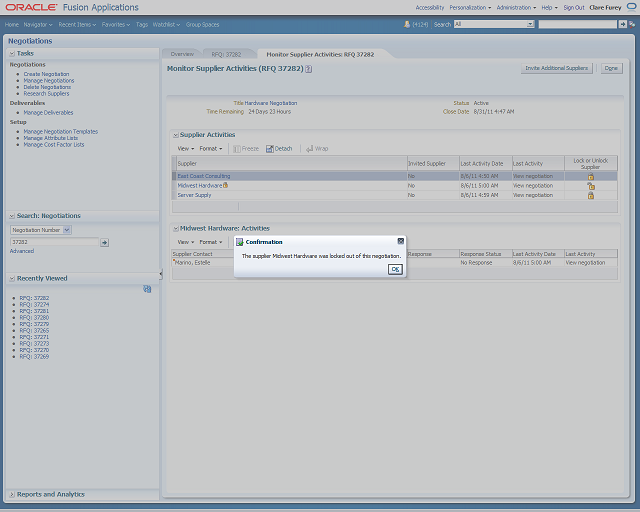Click the Detach toolbar icon in Supplier Activities
640x512 pixels.
[x=279, y=149]
